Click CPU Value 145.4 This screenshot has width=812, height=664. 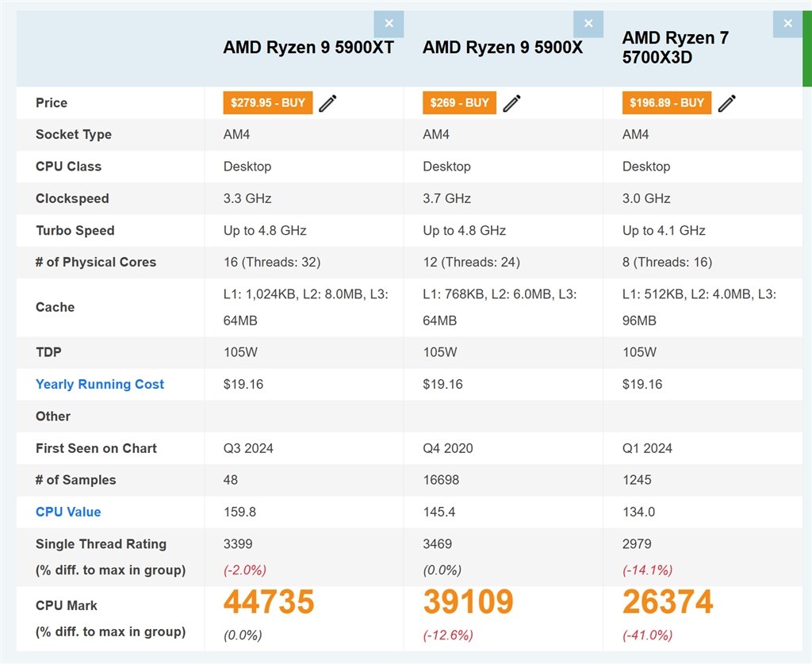439,512
